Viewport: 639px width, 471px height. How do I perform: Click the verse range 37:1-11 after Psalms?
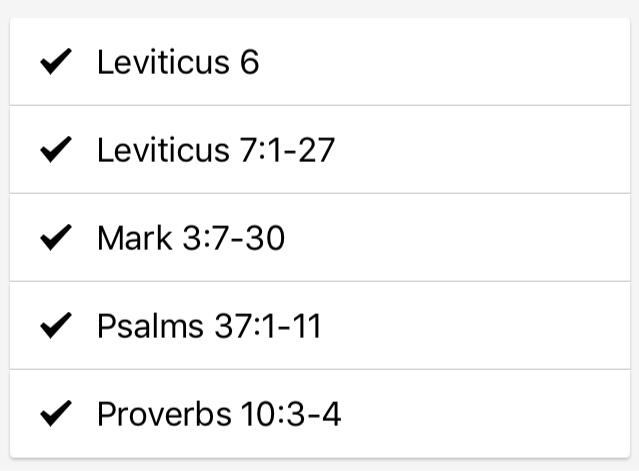[268, 326]
